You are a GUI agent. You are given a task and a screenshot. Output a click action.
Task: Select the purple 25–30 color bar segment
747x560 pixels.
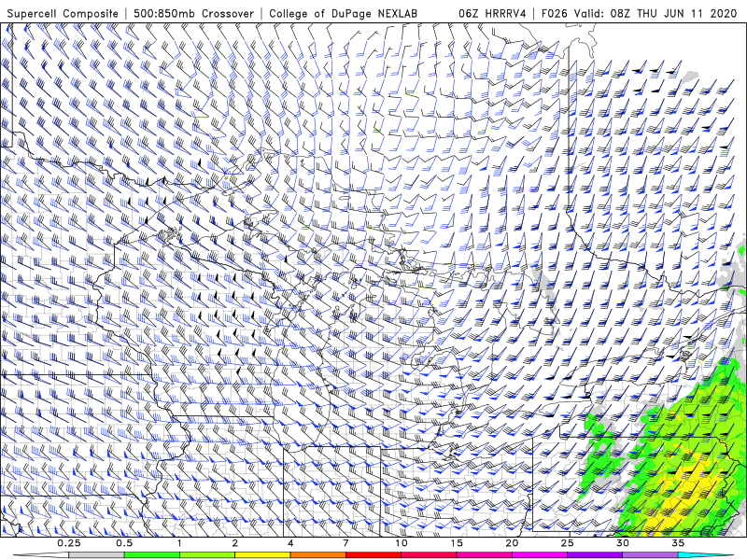pos(595,555)
